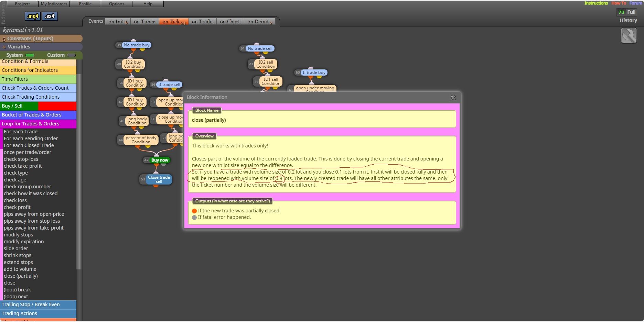
Task: Click the If trade sell node
Action: click(x=169, y=85)
